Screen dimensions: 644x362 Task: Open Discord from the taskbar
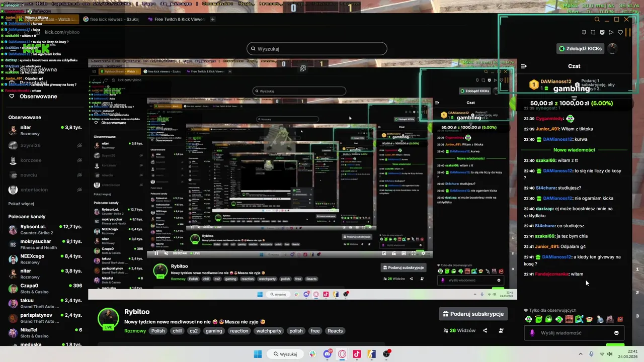tap(328, 354)
